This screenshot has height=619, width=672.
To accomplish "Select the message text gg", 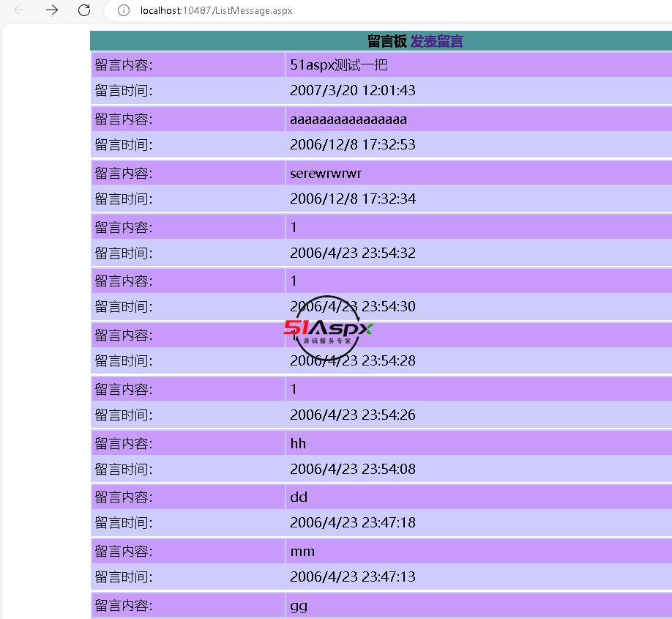I will tap(299, 607).
